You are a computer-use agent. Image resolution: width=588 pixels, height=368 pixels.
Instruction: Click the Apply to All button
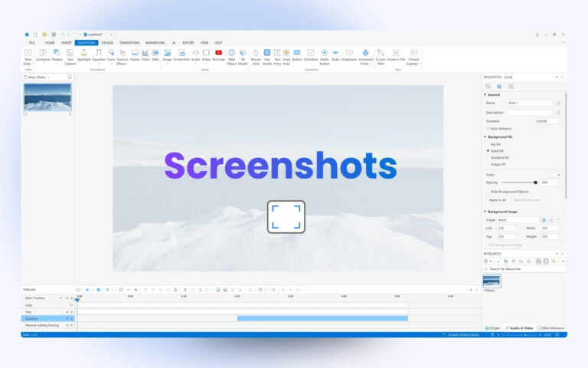[497, 200]
